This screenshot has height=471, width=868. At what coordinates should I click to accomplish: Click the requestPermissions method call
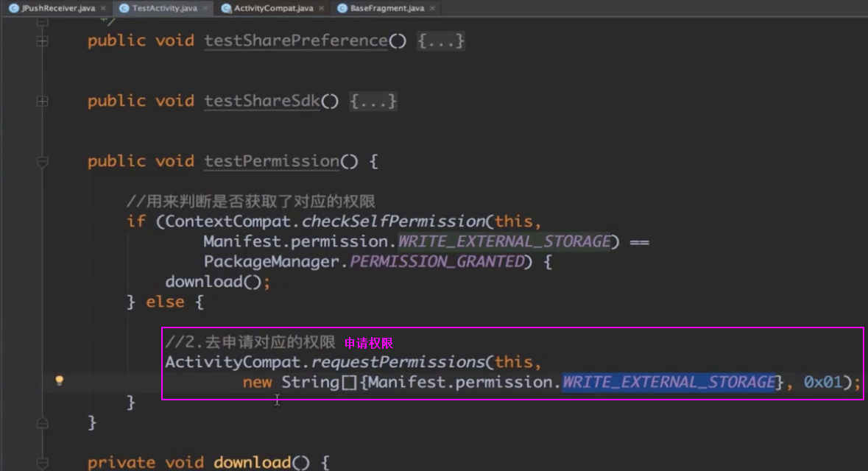(398, 362)
